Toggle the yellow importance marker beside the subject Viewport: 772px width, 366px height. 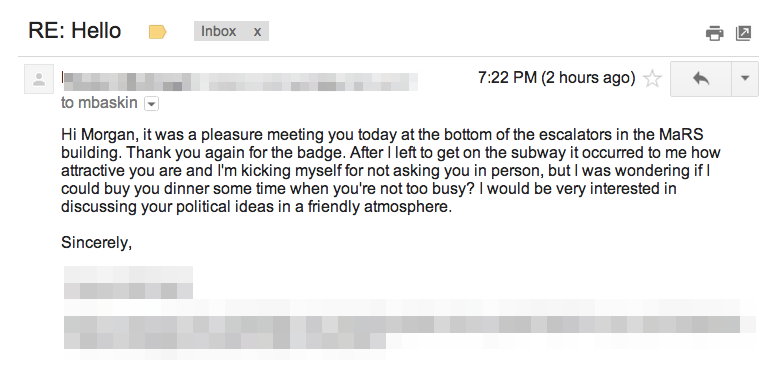point(158,33)
